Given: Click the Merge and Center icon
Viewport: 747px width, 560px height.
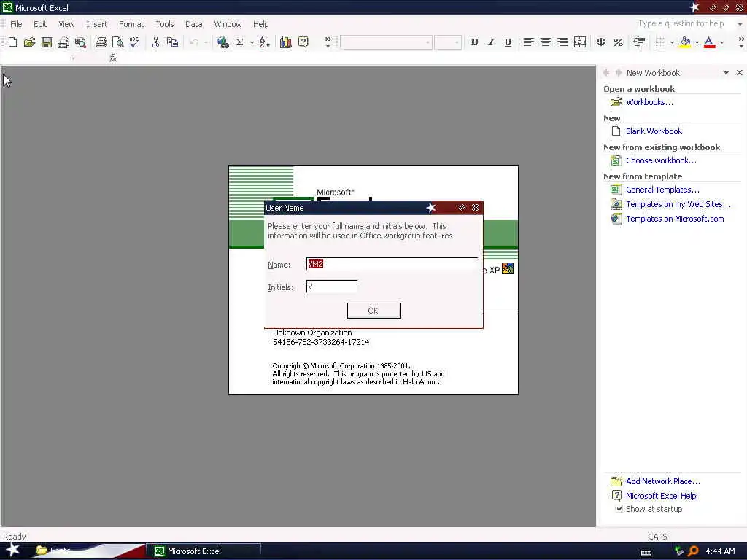Looking at the screenshot, I should coord(580,42).
